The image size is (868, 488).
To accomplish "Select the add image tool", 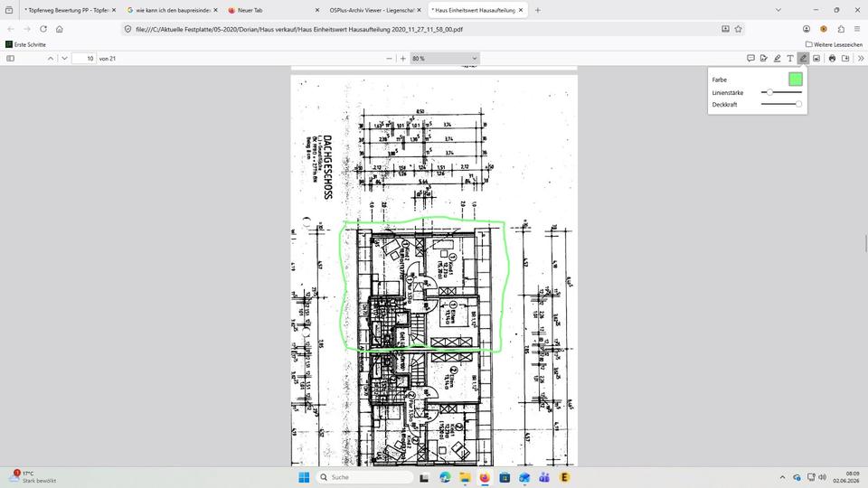I will click(x=816, y=58).
